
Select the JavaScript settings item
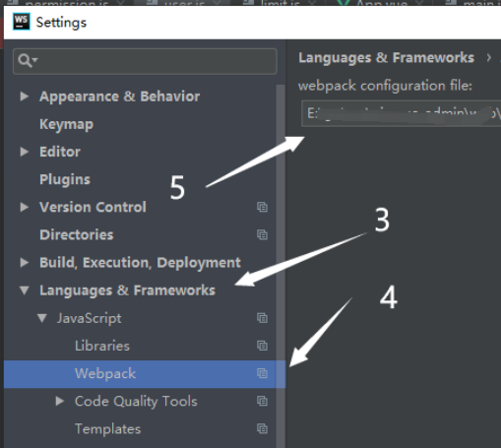tap(90, 318)
